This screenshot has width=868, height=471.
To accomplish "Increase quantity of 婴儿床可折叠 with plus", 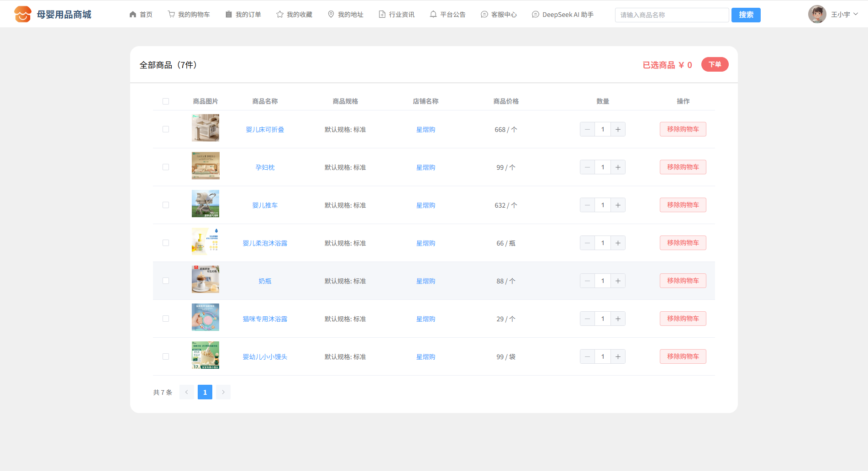I will [618, 129].
